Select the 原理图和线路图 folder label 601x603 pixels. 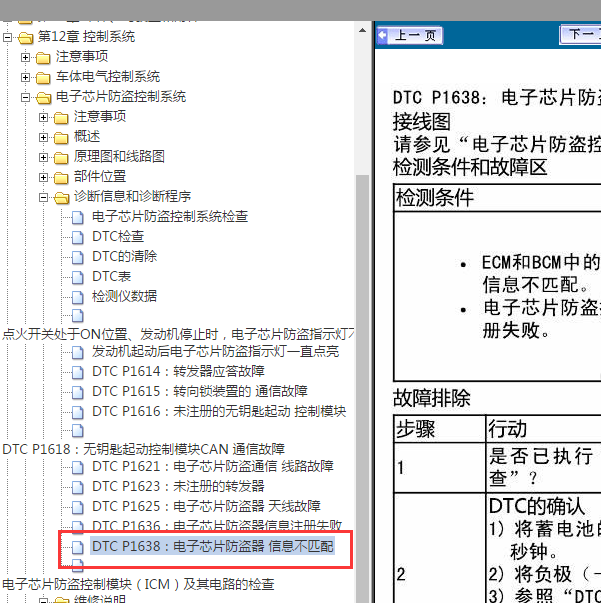[x=119, y=157]
